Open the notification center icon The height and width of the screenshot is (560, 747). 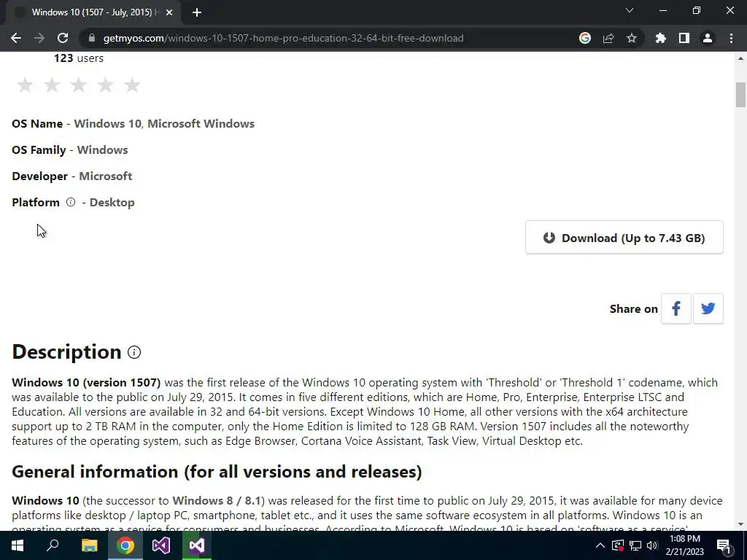[724, 546]
